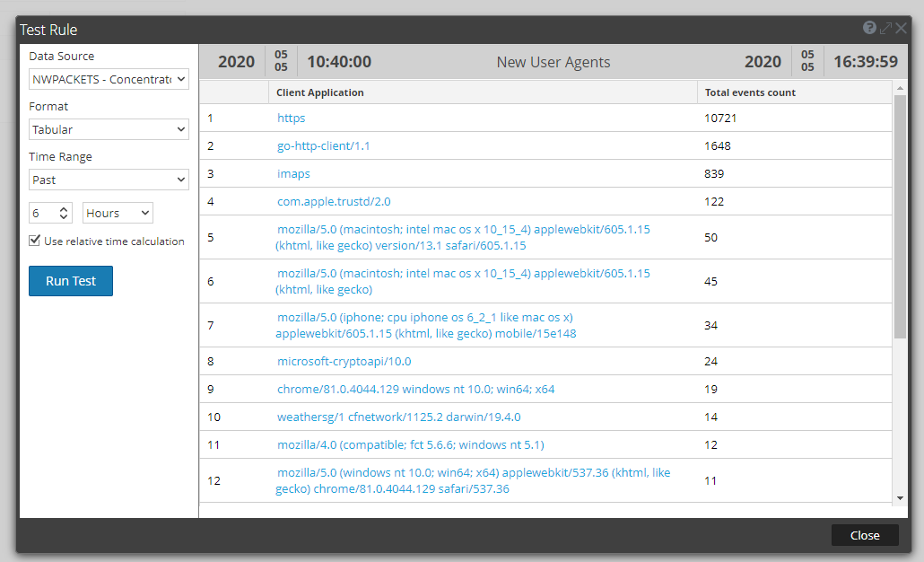Open the help question mark icon
This screenshot has height=562, width=924.
869,29
